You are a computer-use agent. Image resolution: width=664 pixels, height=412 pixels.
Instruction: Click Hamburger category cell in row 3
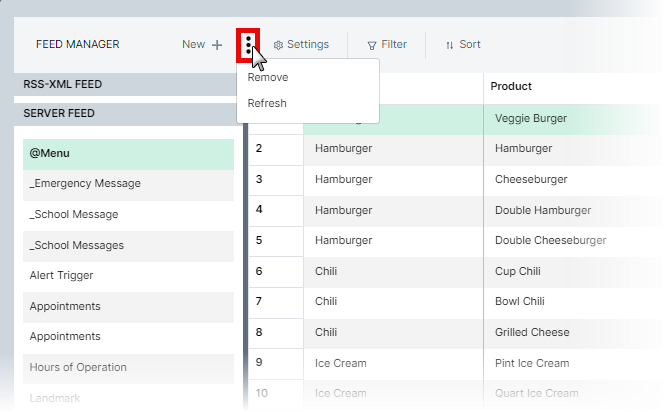point(393,180)
